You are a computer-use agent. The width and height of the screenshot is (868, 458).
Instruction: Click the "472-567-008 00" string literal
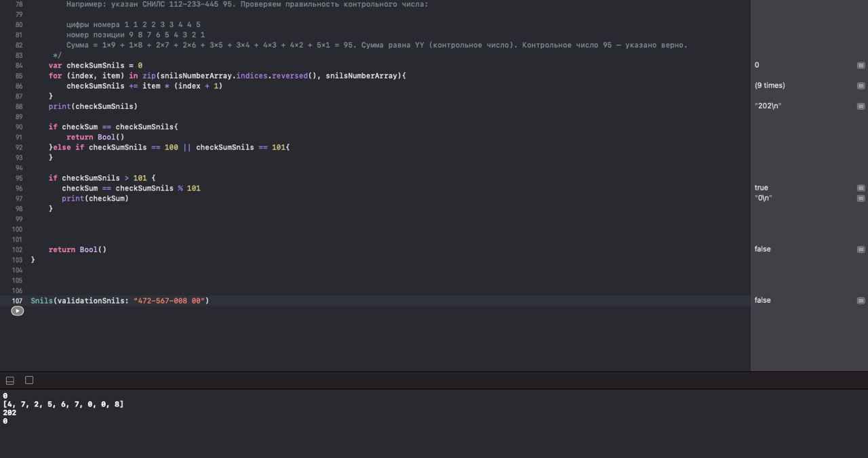[170, 301]
